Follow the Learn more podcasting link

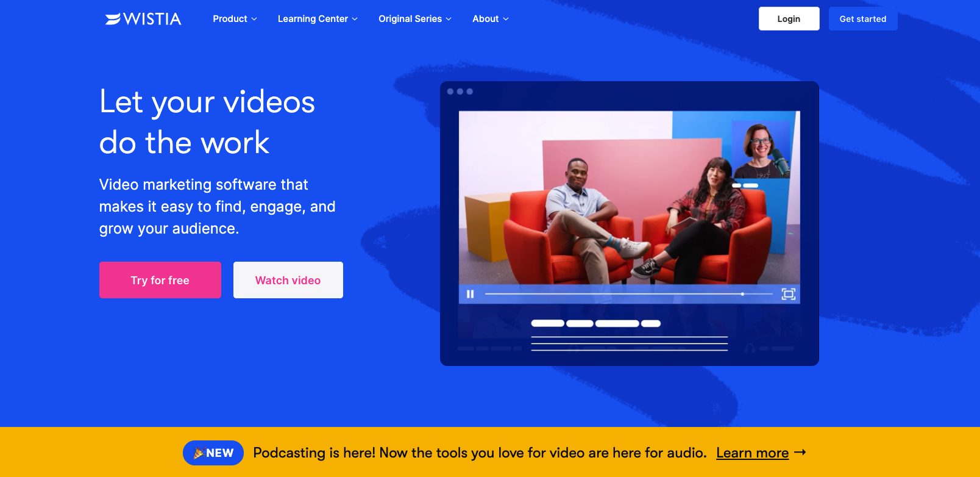coord(752,453)
